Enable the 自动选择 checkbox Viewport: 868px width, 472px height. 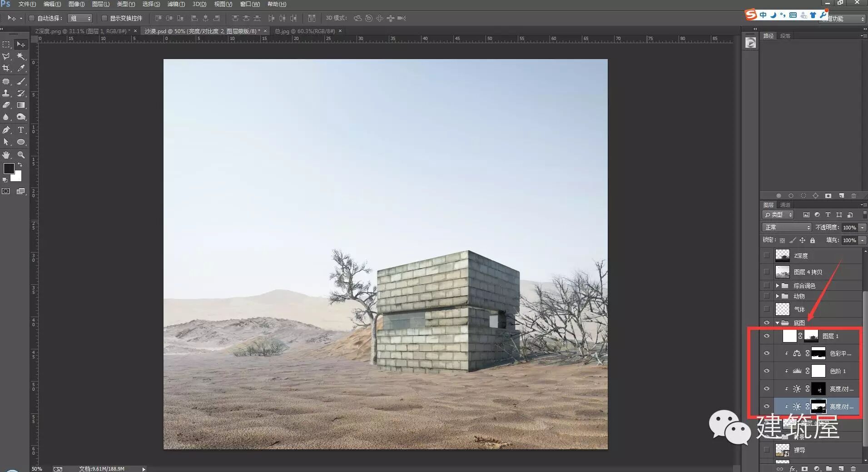32,18
